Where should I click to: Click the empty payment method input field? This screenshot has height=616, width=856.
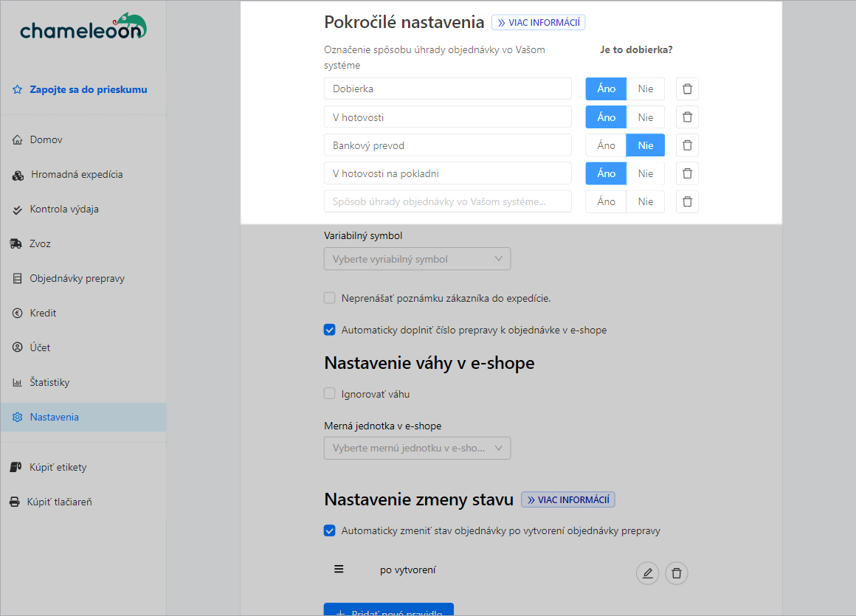447,201
